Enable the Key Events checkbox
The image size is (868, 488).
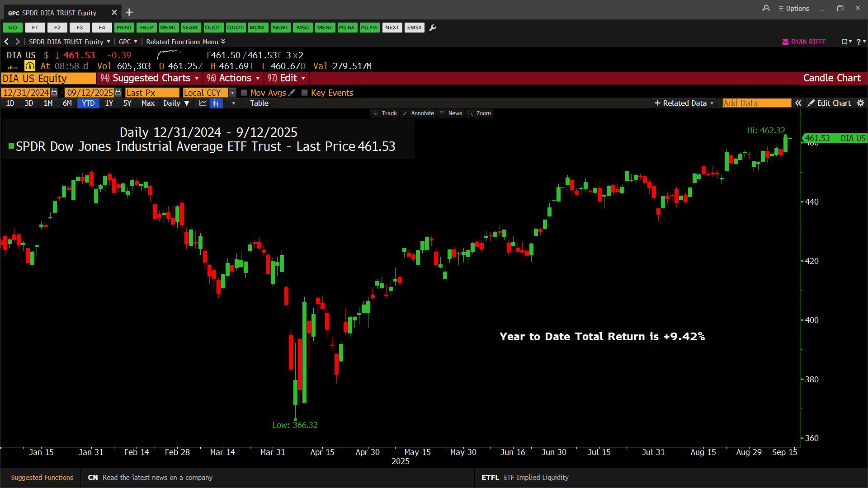pyautogui.click(x=305, y=93)
